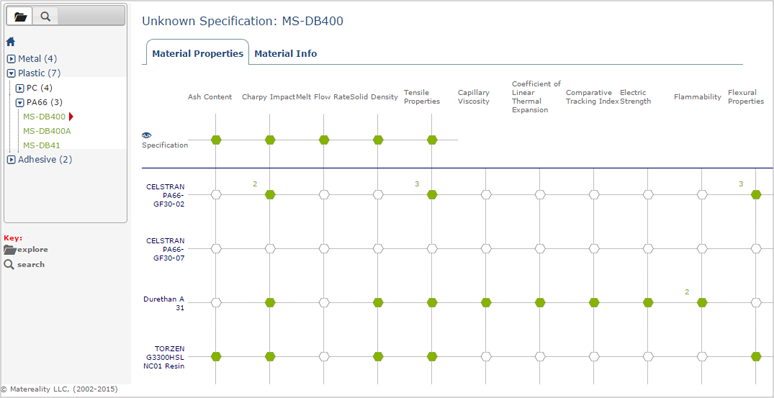The image size is (774, 398).
Task: Expand the Adhesive (2) category
Action: pyautogui.click(x=11, y=160)
